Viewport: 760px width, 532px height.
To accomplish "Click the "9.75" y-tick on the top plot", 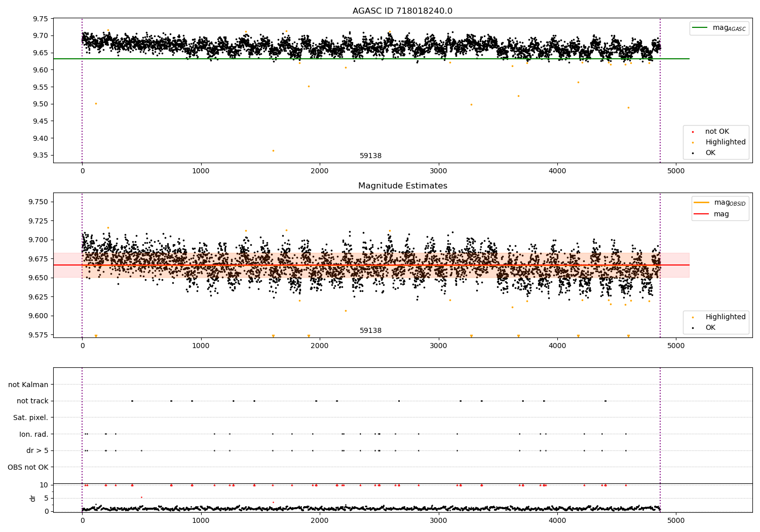I will [x=41, y=19].
